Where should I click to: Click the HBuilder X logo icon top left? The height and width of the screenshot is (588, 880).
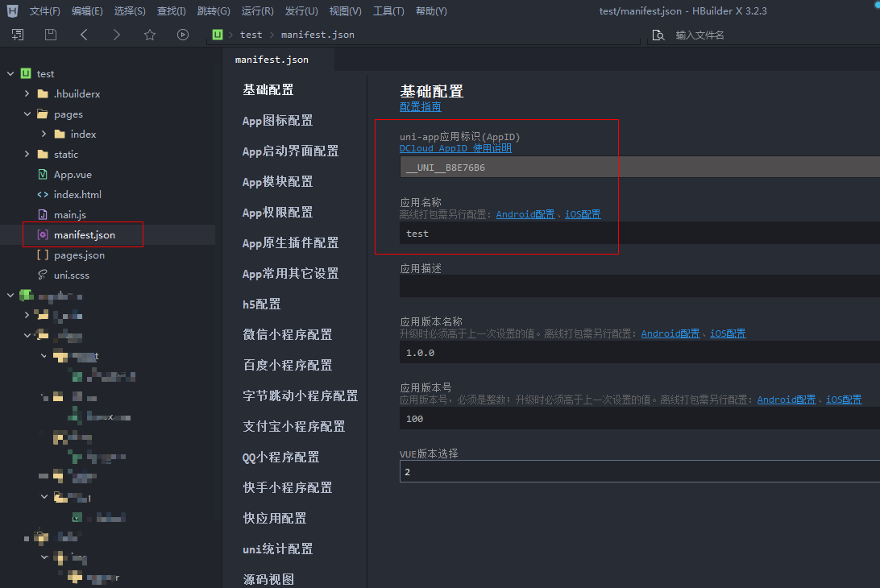tap(11, 10)
